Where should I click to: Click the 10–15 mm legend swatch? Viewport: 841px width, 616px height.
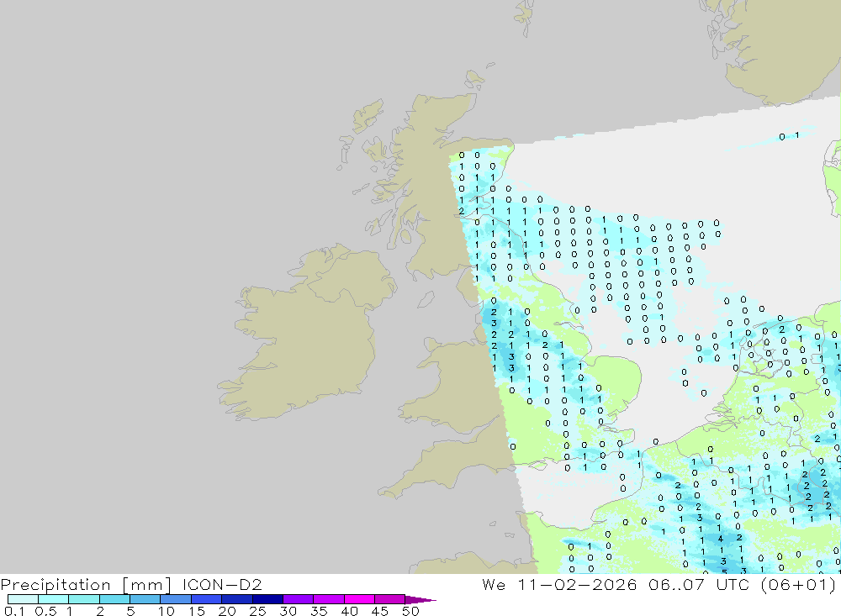[176, 599]
